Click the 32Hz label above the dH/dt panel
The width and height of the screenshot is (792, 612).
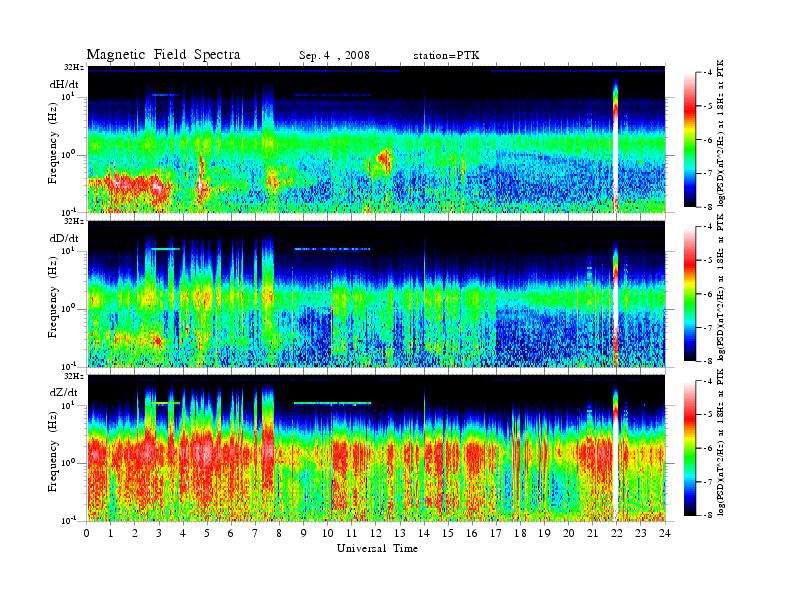pyautogui.click(x=74, y=67)
